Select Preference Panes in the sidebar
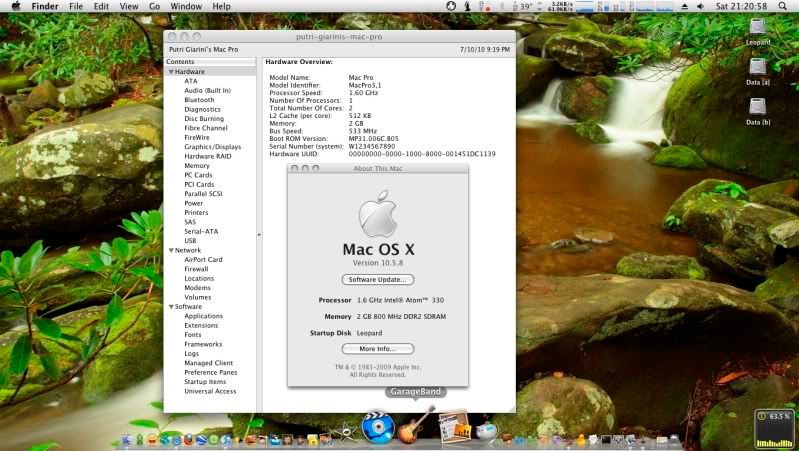Screen dimensions: 799x451 (210, 373)
